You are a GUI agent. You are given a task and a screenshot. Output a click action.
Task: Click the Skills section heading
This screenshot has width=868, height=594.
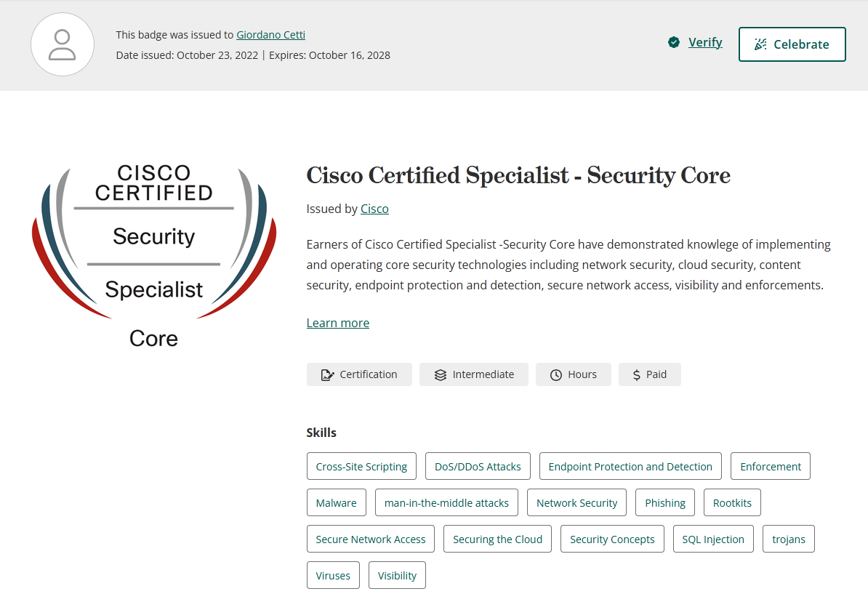tap(321, 433)
